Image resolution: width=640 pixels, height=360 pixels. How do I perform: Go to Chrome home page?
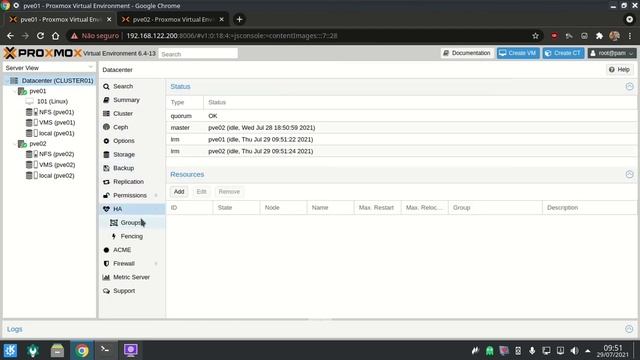[x=56, y=36]
